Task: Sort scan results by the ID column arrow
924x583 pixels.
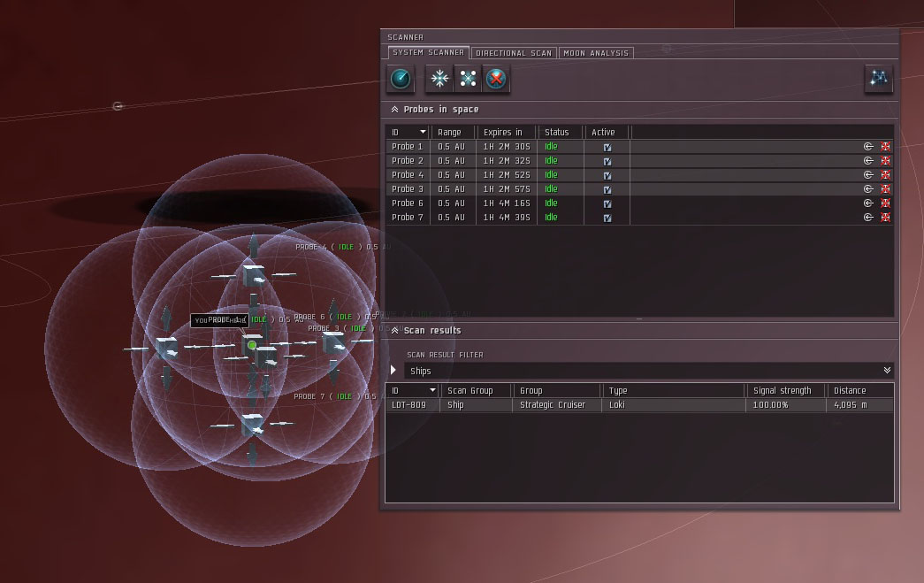Action: [433, 390]
